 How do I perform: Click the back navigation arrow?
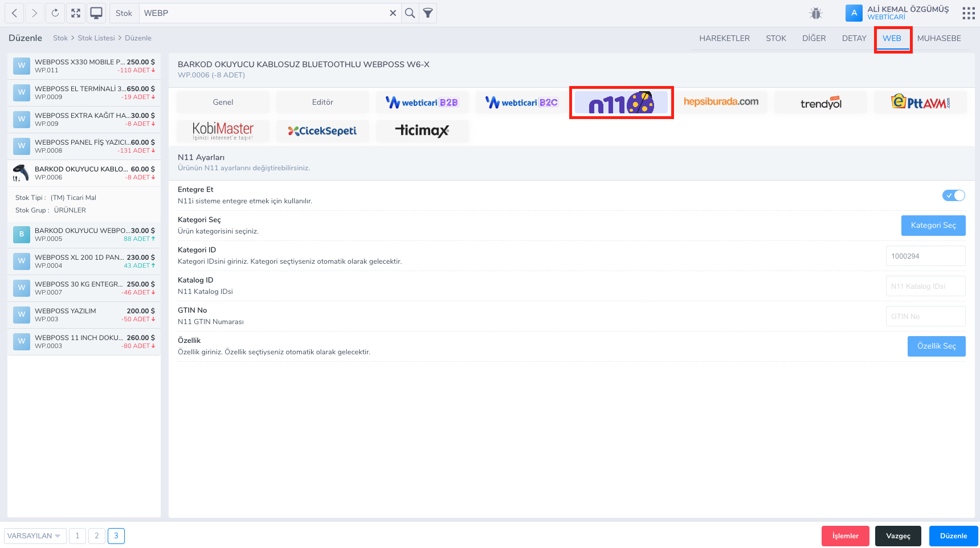(x=14, y=13)
